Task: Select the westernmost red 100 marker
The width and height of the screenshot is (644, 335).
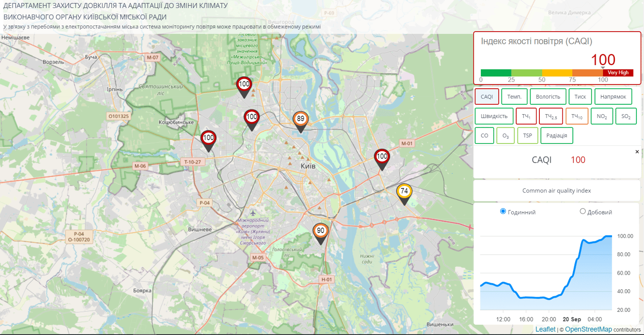Action: (x=208, y=139)
